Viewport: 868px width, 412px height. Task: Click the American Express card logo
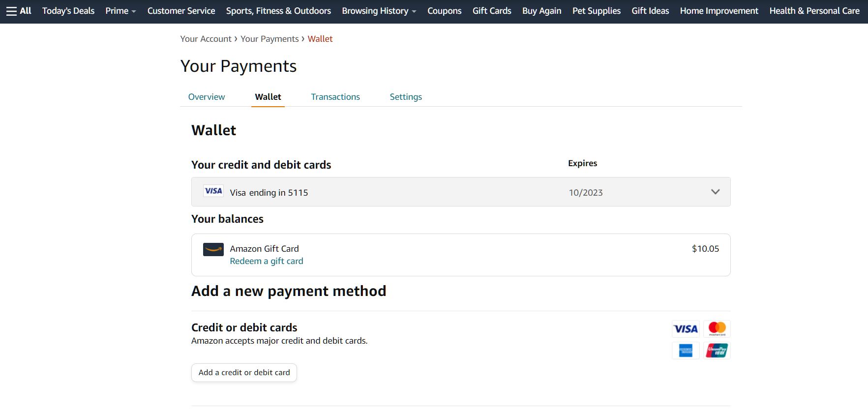click(x=686, y=351)
